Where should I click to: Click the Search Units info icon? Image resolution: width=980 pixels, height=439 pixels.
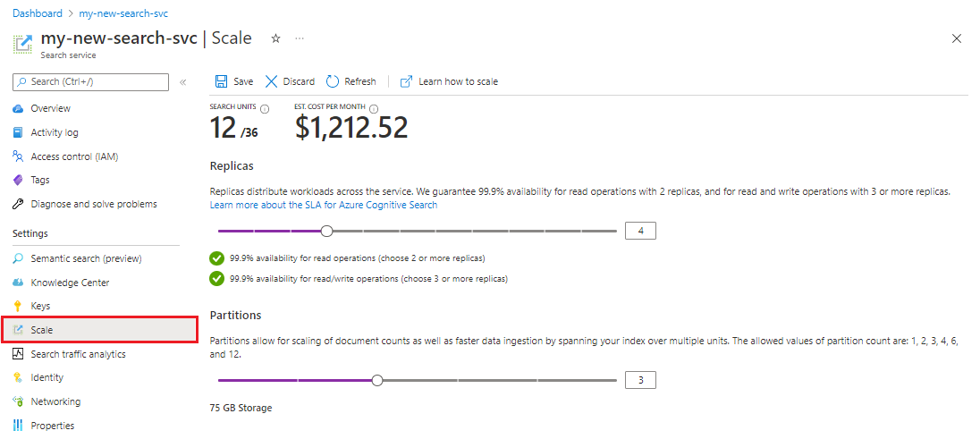(x=265, y=109)
